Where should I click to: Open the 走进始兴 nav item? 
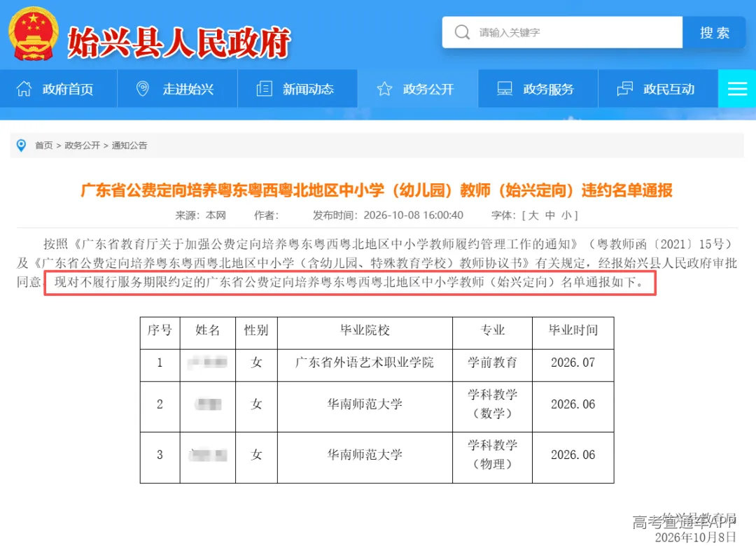point(177,89)
